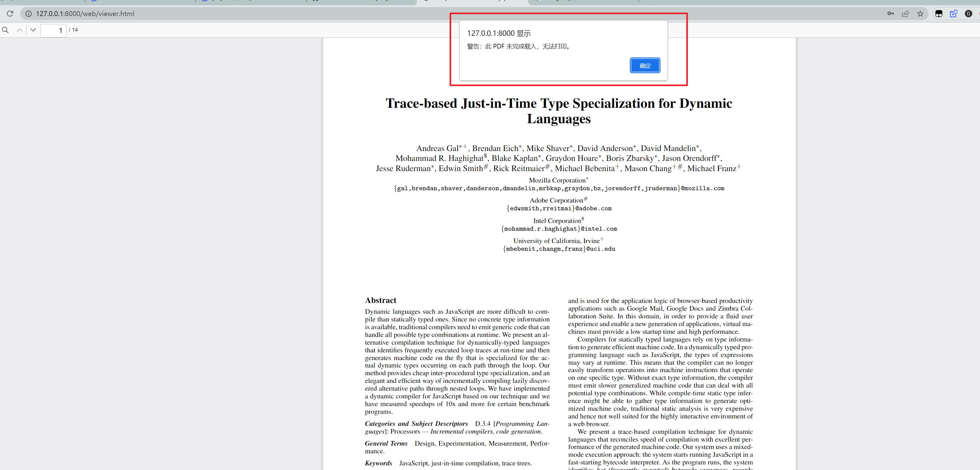
Task: Click the pop-out extension icon
Action: tap(954, 14)
